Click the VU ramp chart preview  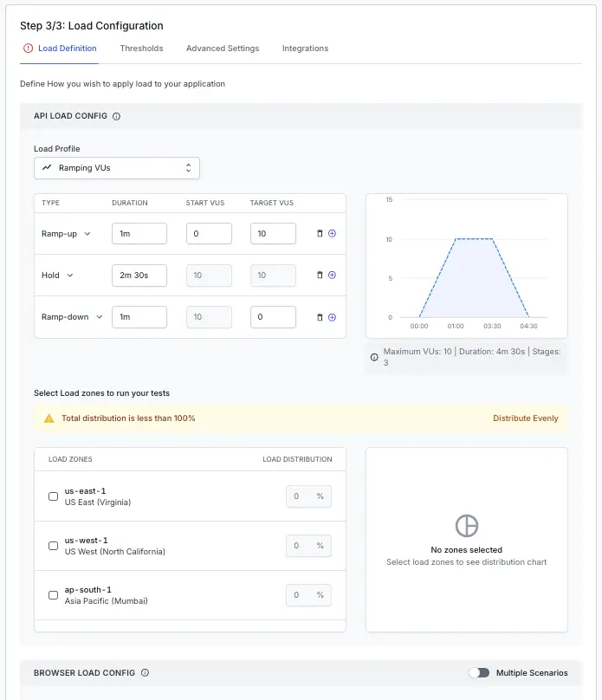467,266
